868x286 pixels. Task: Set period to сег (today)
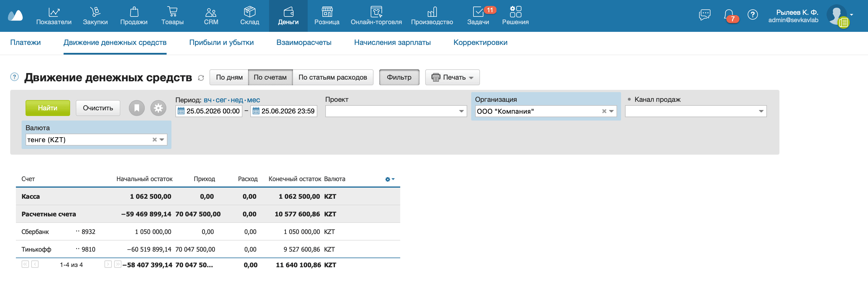(221, 100)
